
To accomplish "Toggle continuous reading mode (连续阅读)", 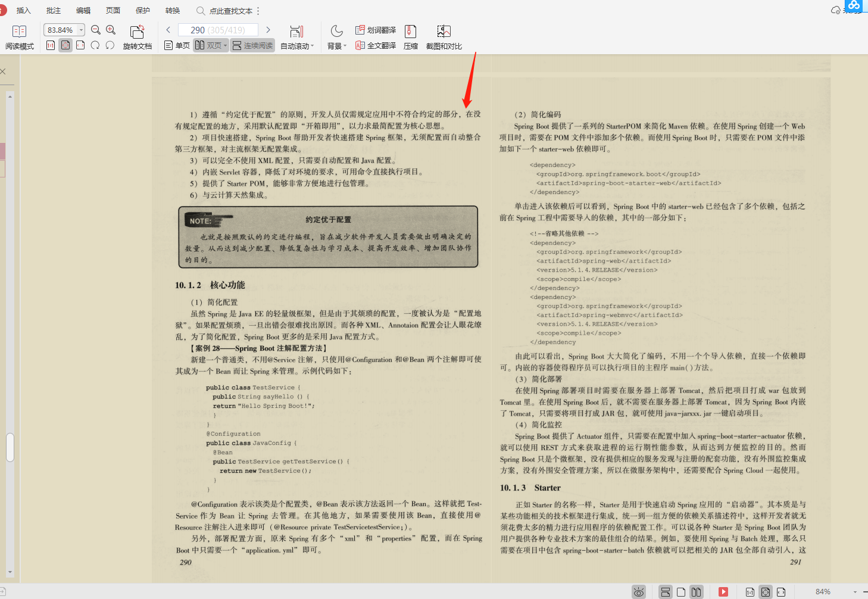I will [252, 45].
